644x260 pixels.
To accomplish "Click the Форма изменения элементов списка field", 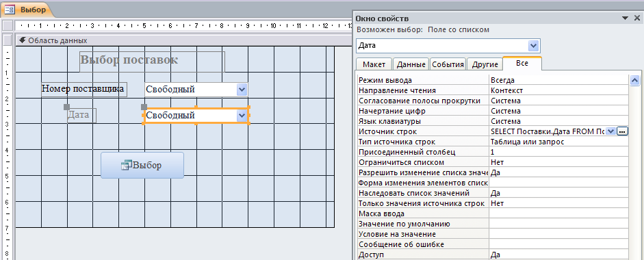I will (558, 183).
